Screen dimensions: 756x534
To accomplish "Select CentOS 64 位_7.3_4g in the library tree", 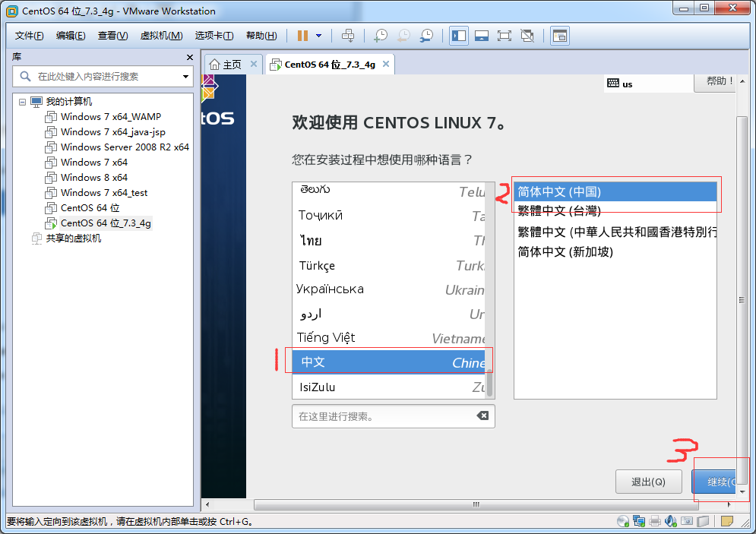I will (106, 223).
